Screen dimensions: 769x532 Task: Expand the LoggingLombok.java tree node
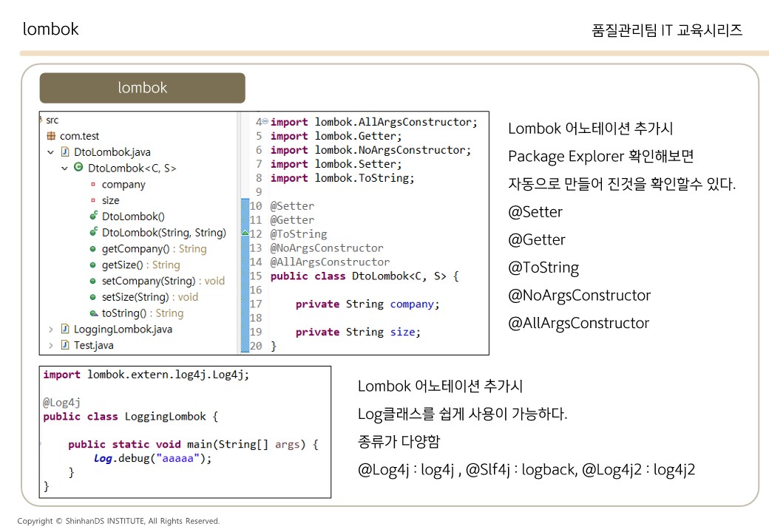(50, 330)
